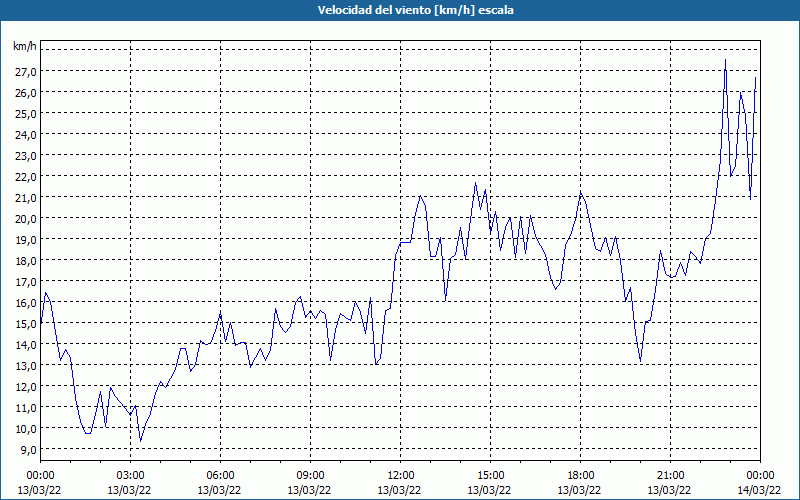Click the '11,0' y-axis label

(26, 408)
